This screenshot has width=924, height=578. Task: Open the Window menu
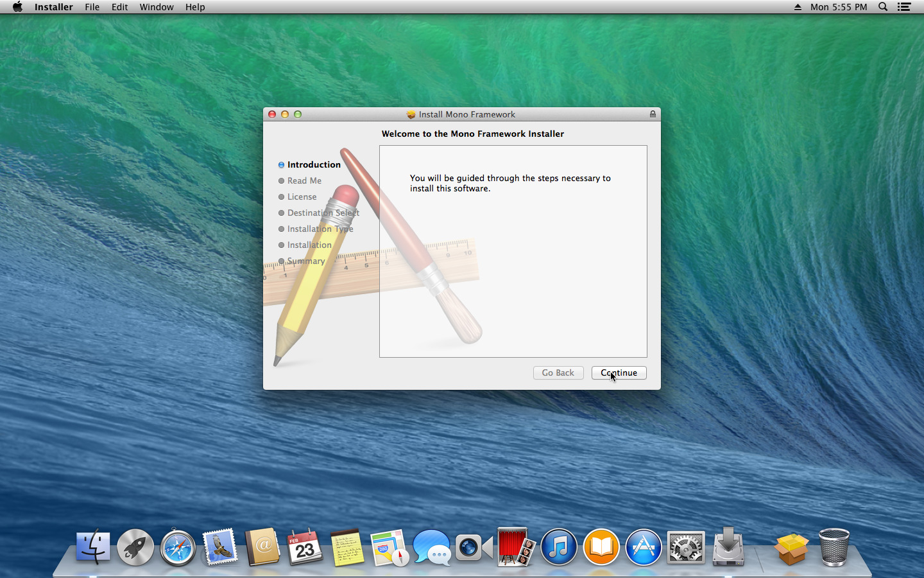coord(157,7)
